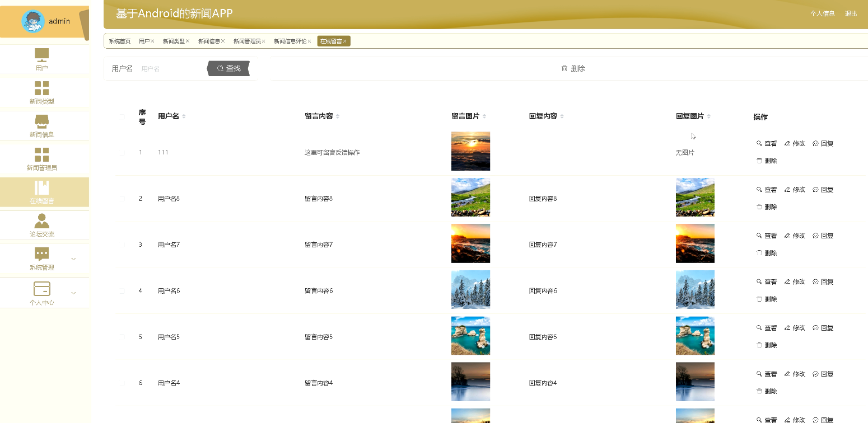This screenshot has height=423, width=868.
Task: Open the 留言图片 snowy trees thumbnail, 用户名6 row
Action: [x=470, y=289]
